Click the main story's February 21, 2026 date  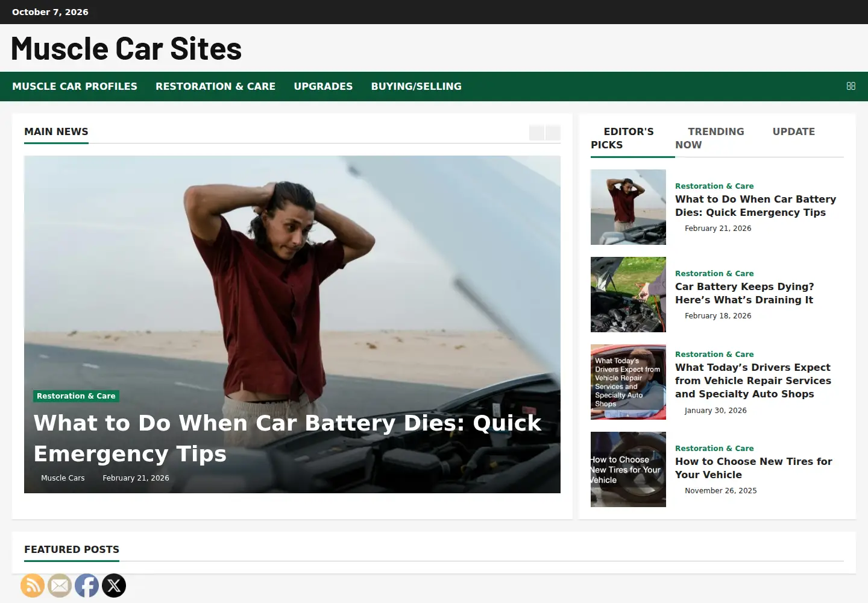point(136,478)
